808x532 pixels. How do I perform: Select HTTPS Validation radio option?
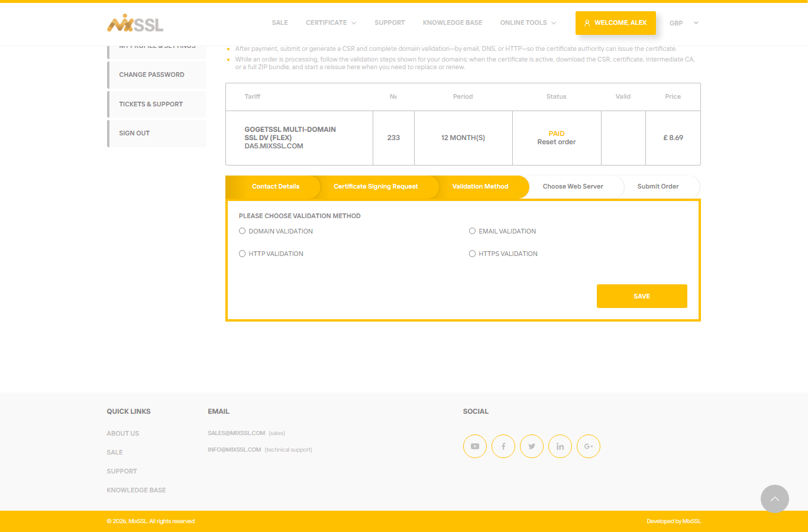[472, 254]
